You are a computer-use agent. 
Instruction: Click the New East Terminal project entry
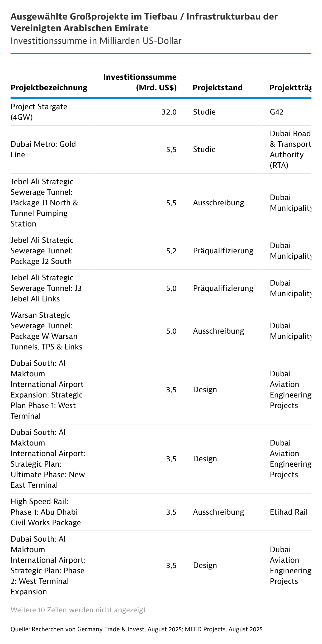coord(48,459)
